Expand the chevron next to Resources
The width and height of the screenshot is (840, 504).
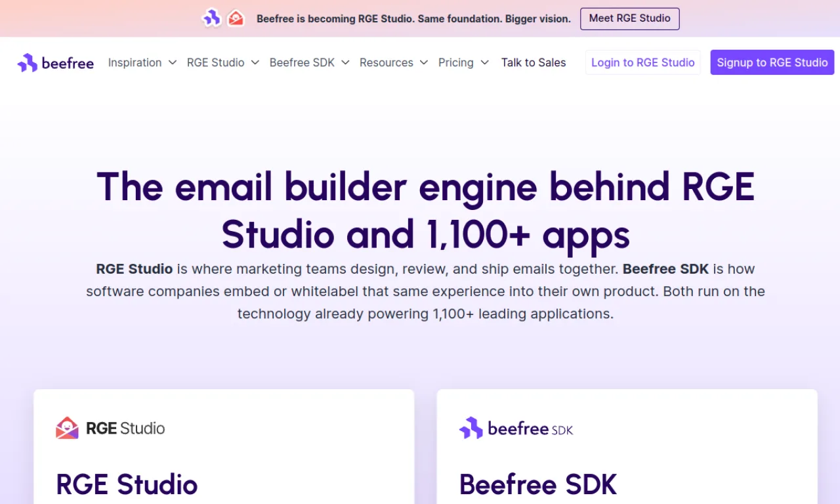[x=424, y=63]
